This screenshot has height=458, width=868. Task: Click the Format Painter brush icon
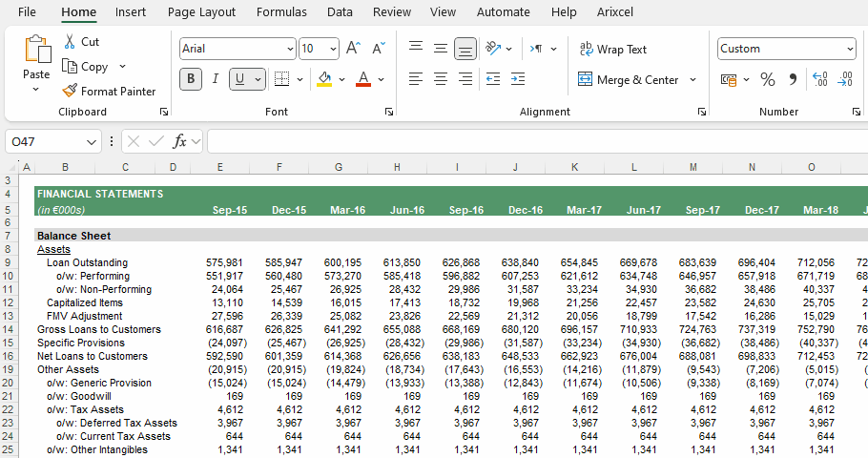pyautogui.click(x=70, y=91)
